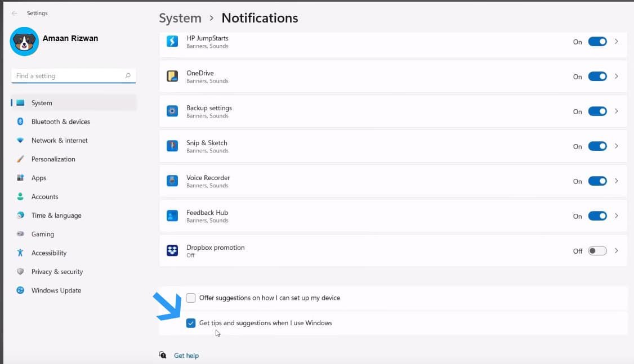This screenshot has width=634, height=364.
Task: Click the HP JumpStarts app icon
Action: 172,41
